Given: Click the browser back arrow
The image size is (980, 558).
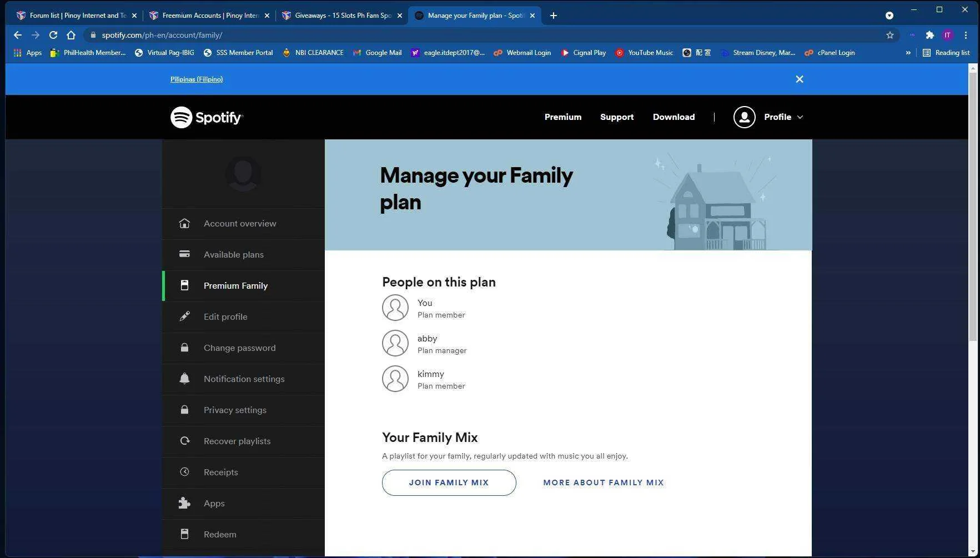Looking at the screenshot, I should (18, 35).
